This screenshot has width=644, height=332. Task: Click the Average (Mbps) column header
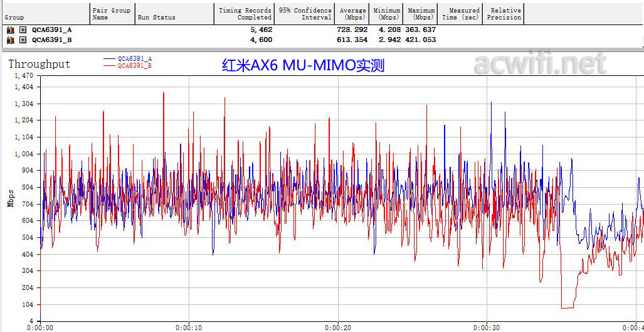pyautogui.click(x=353, y=14)
